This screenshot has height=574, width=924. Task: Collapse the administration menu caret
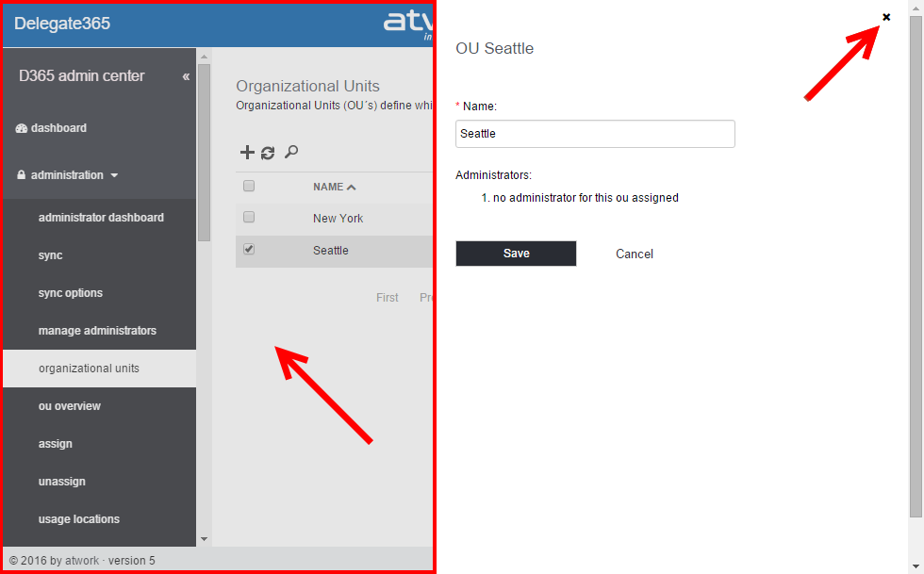click(x=114, y=175)
